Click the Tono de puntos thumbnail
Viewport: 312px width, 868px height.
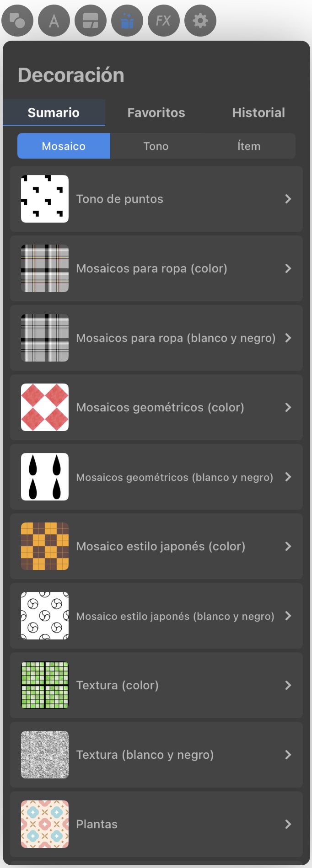[x=45, y=199]
